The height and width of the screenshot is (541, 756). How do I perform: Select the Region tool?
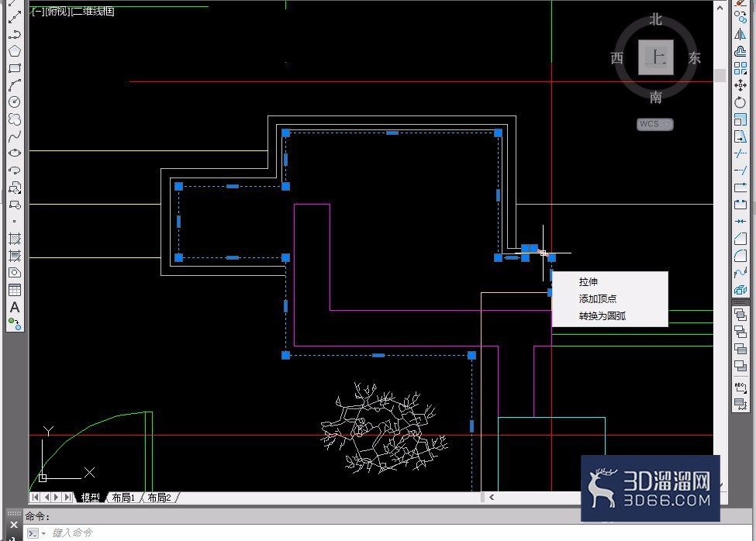point(15,273)
